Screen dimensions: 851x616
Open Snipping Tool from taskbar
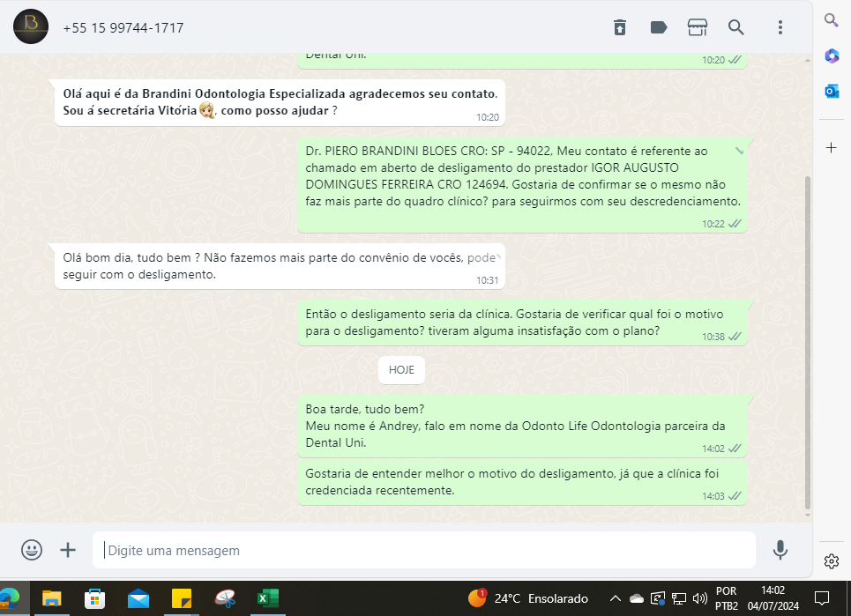pyautogui.click(x=225, y=598)
